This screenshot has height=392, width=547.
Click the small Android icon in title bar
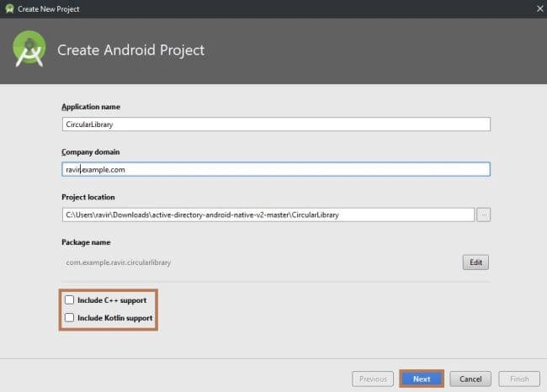point(9,8)
